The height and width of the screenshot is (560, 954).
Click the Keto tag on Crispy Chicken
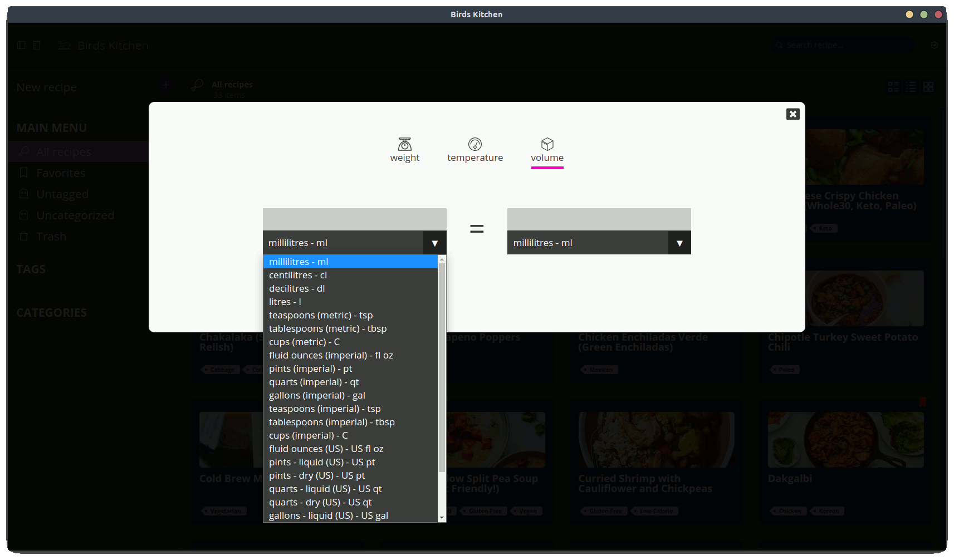point(824,228)
